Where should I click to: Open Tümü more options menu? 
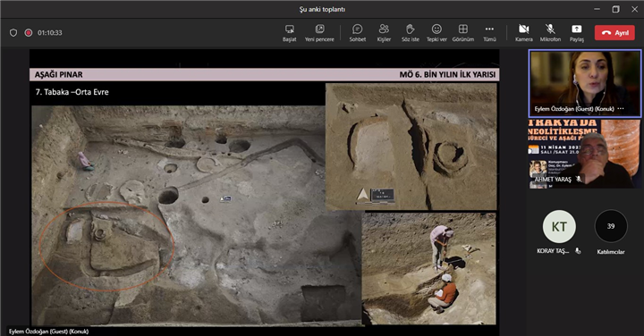pos(489,33)
